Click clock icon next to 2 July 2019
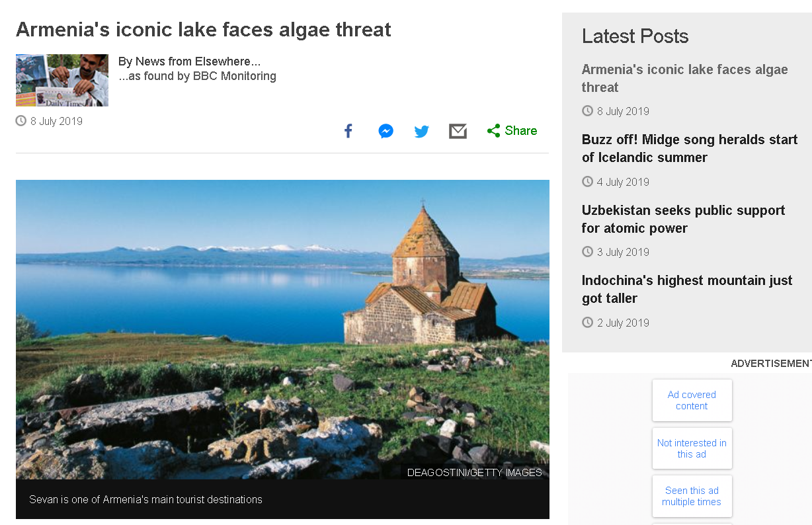This screenshot has height=525, width=812. [587, 323]
